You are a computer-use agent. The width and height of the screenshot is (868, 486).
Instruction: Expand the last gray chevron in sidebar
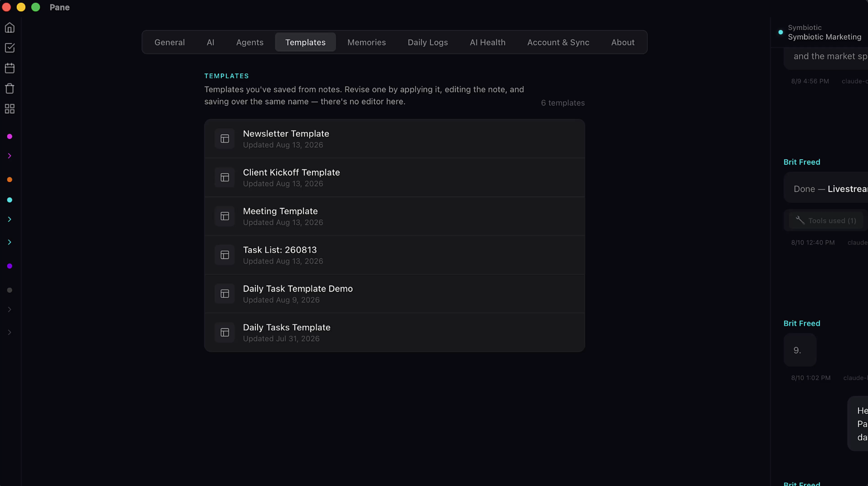coord(10,333)
